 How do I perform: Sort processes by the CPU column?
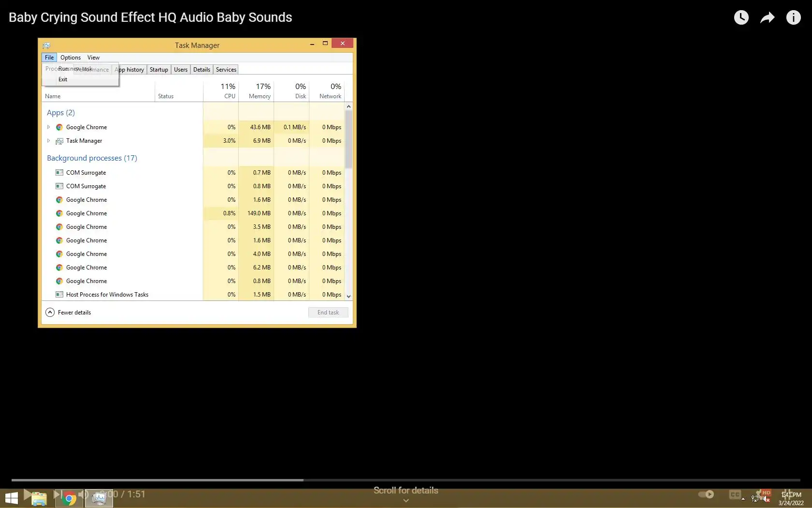point(221,90)
